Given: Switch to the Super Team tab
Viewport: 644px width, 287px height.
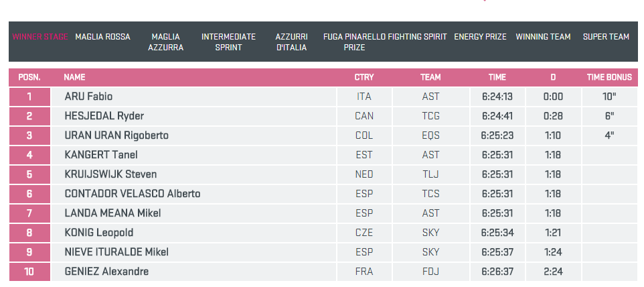Looking at the screenshot, I should pos(606,37).
